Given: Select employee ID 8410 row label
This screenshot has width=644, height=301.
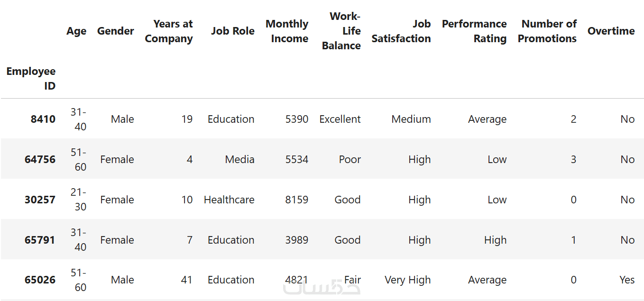Looking at the screenshot, I should point(43,119).
